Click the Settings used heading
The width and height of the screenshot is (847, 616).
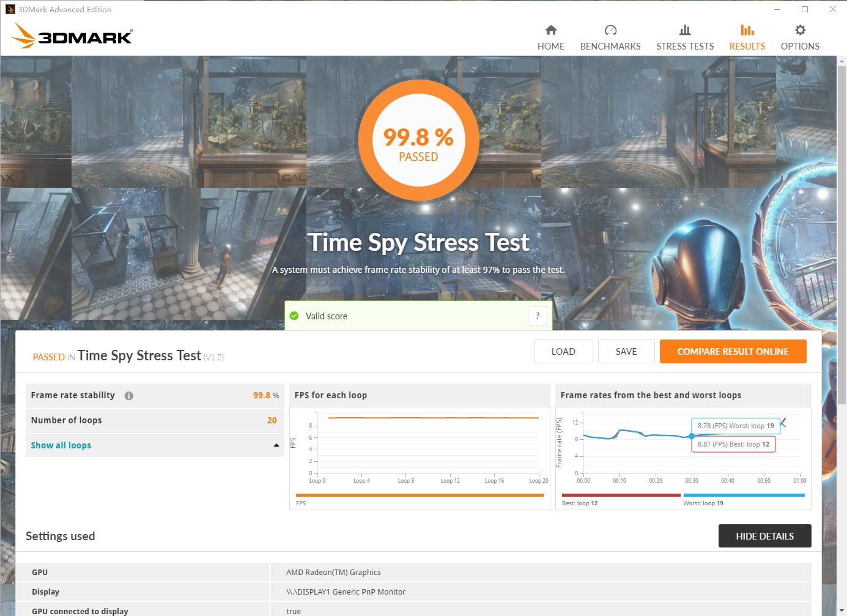pos(61,536)
